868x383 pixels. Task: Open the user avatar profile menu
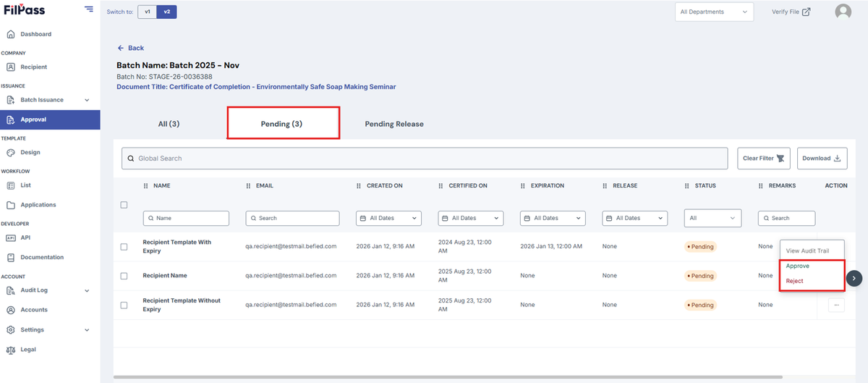click(843, 12)
